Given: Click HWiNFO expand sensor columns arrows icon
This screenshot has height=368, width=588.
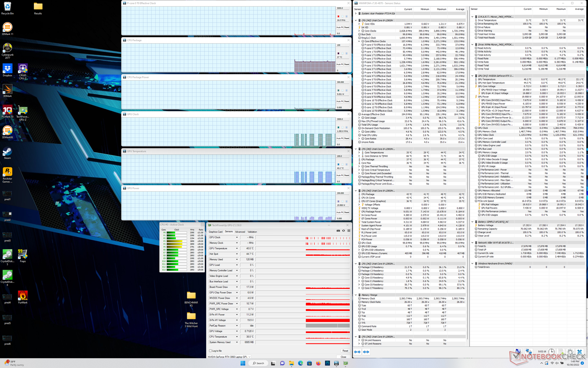Looking at the screenshot, I should [357, 352].
